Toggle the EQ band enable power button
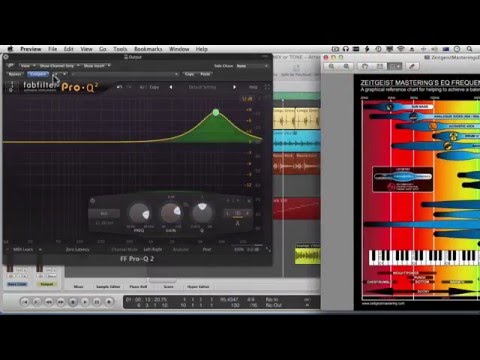The width and height of the screenshot is (480, 360). pos(93,201)
